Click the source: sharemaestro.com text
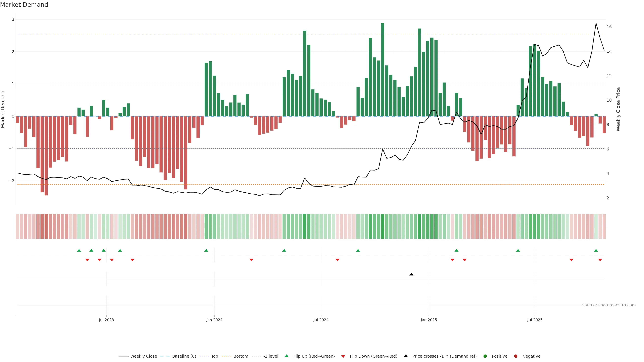The width and height of the screenshot is (644, 362). tap(609, 305)
